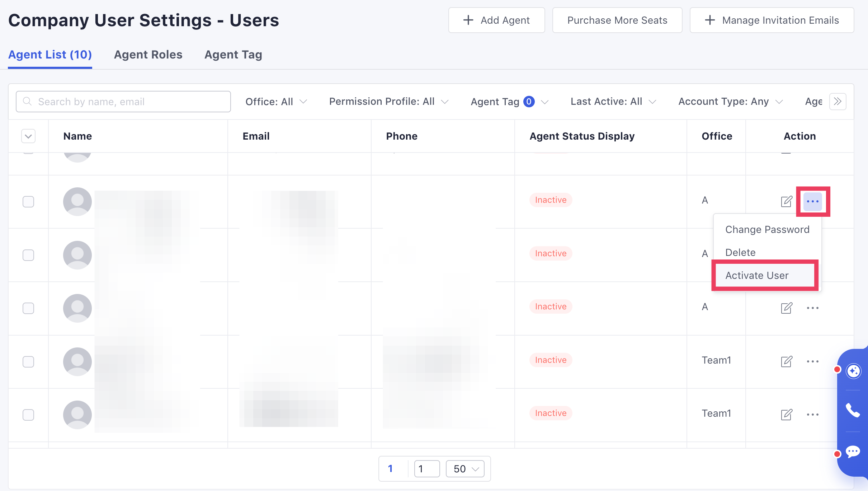Open the three-dots menu for the last Team1 row
This screenshot has width=868, height=491.
click(x=812, y=415)
